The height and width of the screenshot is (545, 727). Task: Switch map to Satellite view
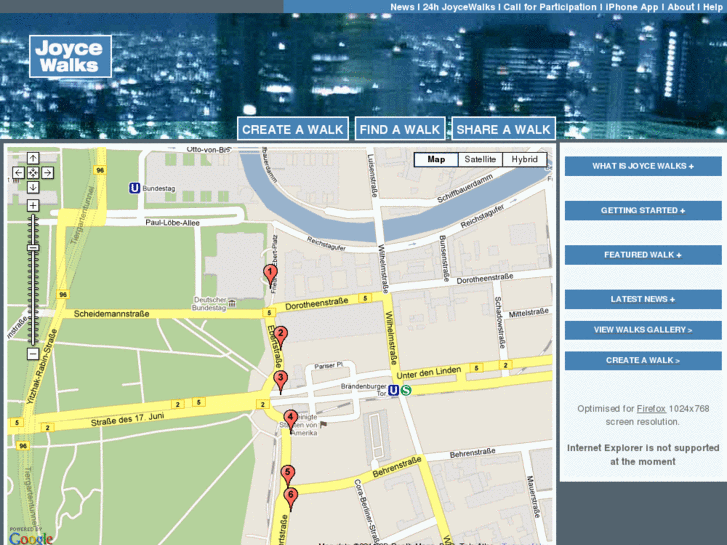(480, 160)
